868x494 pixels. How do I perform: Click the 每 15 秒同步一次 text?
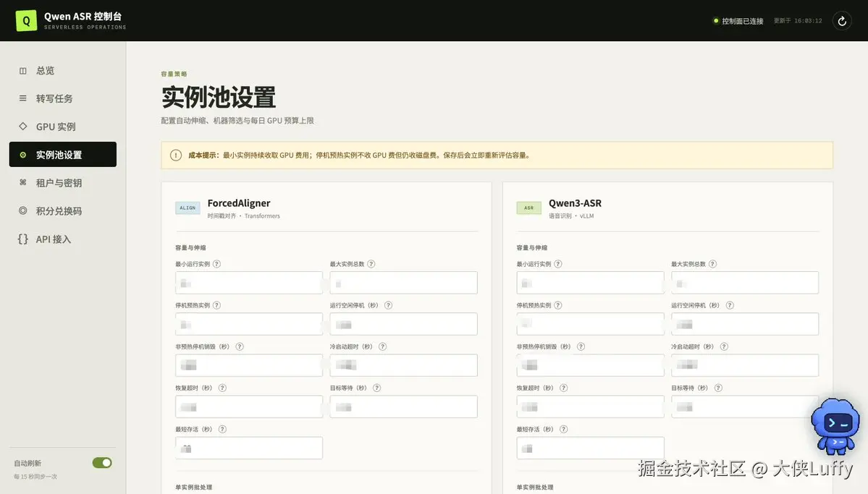tap(35, 477)
